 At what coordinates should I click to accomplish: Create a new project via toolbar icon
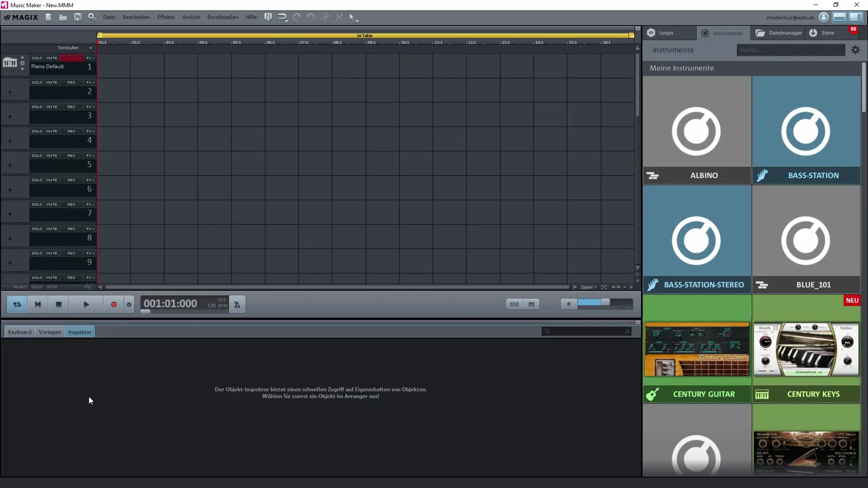pyautogui.click(x=48, y=17)
